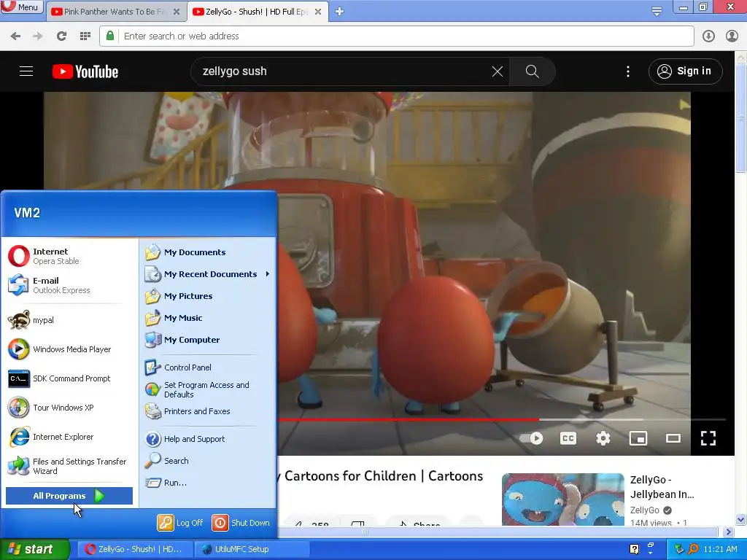
Task: Open the Opera account profile icon
Action: (x=732, y=36)
